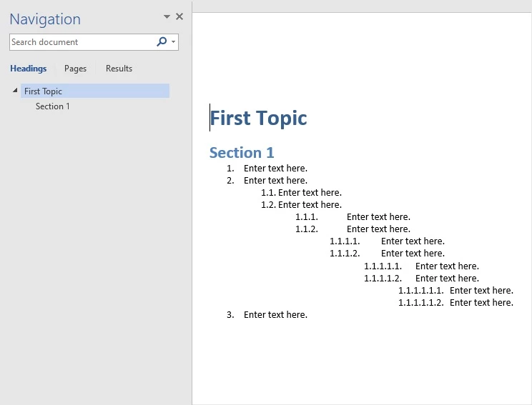Viewport: 532px width, 405px height.
Task: Switch to the Results tab
Action: pyautogui.click(x=119, y=69)
